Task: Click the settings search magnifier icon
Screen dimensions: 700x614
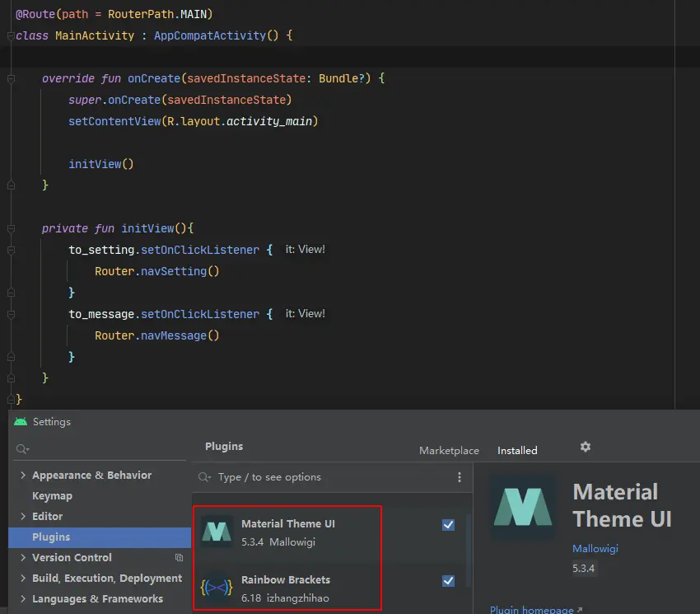Action: 22,449
